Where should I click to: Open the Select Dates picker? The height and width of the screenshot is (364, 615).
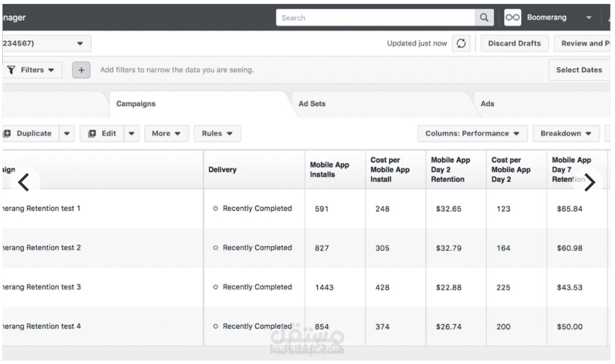pos(579,70)
